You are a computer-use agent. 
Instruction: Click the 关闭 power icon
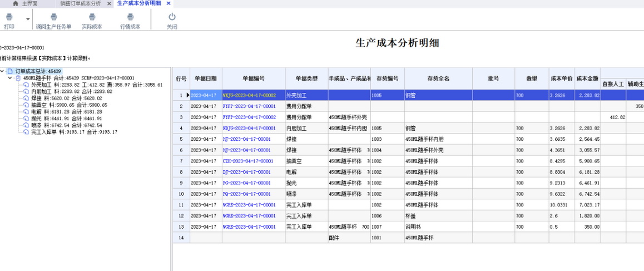coord(172,17)
